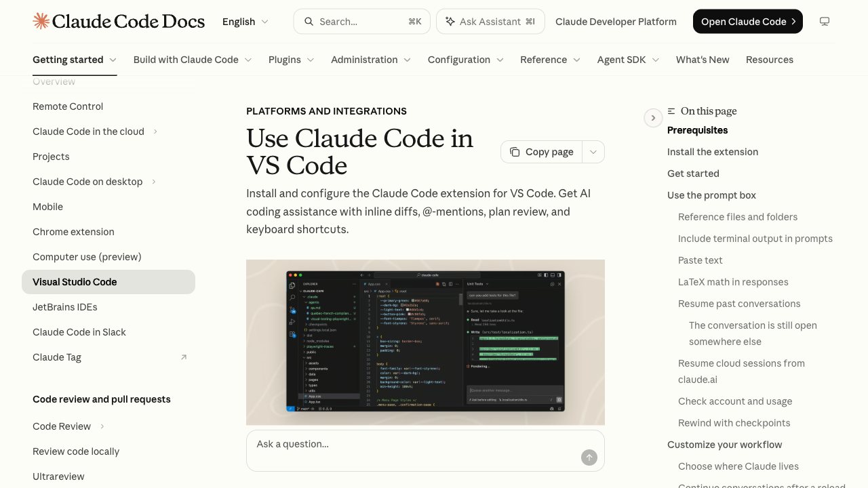The height and width of the screenshot is (488, 868).
Task: Click the search magnifier icon
Action: tap(309, 22)
